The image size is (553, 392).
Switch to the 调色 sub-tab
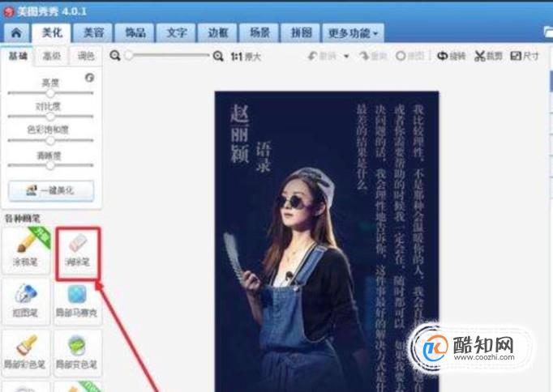[x=86, y=56]
